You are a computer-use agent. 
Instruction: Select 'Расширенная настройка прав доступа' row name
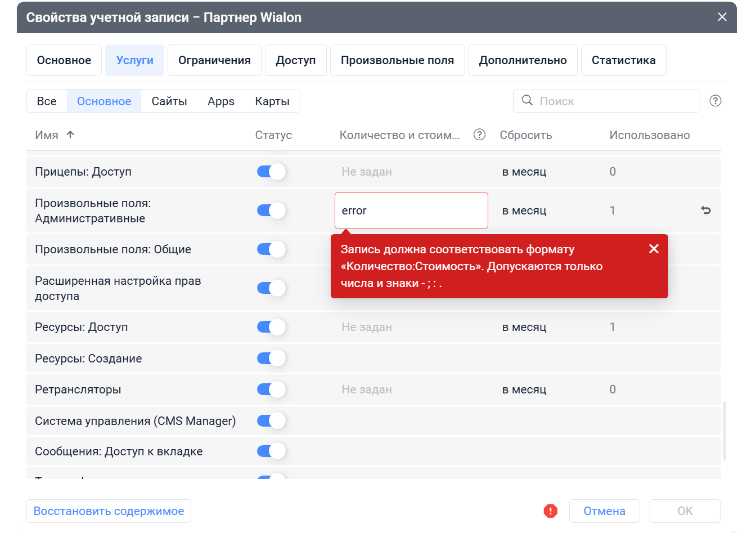pos(118,288)
